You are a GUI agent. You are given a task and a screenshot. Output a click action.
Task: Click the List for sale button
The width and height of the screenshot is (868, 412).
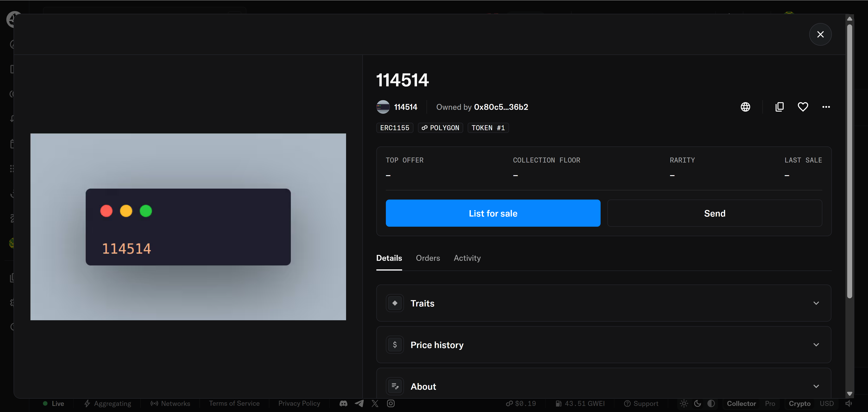click(x=493, y=213)
